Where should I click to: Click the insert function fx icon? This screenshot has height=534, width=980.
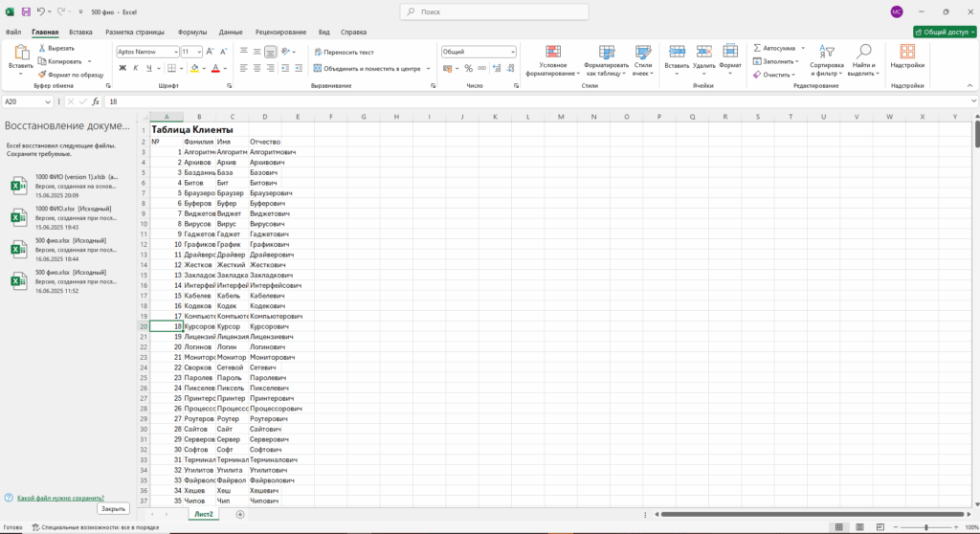[96, 101]
